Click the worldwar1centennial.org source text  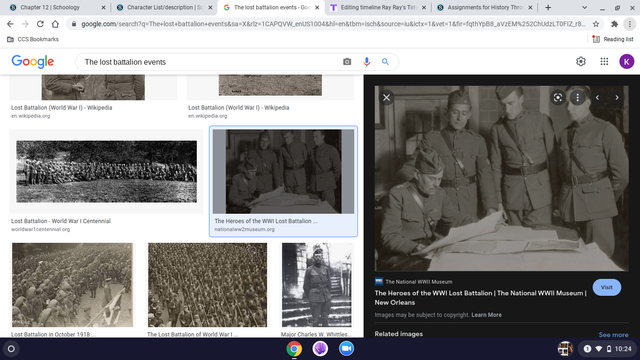40,229
